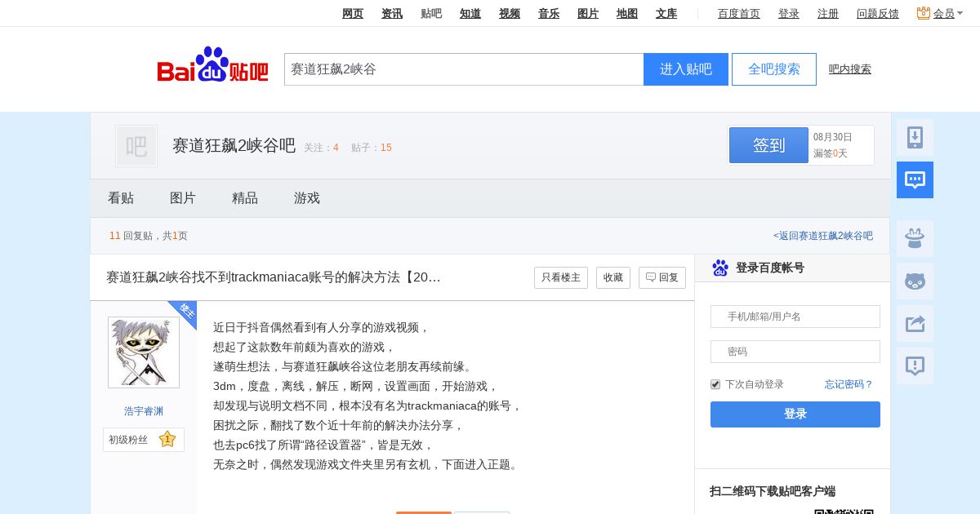Click the level 1 star badge
Viewport: 980px width, 514px height.
click(167, 439)
